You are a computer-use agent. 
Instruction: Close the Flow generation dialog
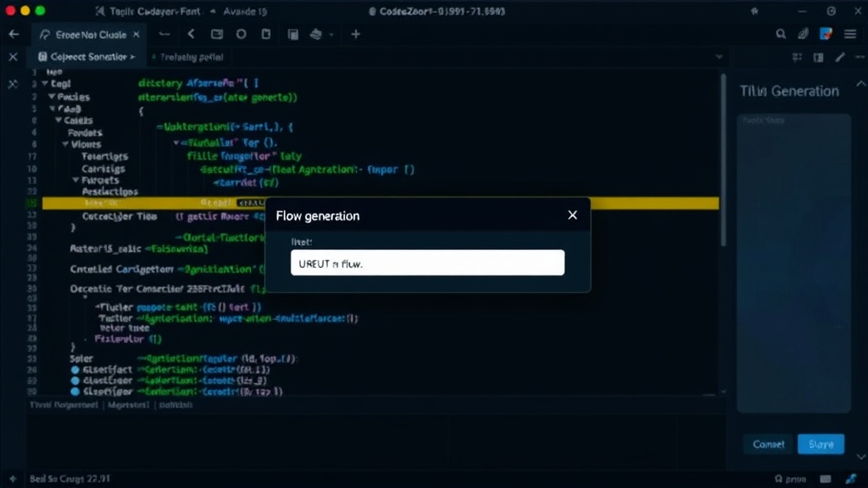coord(572,215)
